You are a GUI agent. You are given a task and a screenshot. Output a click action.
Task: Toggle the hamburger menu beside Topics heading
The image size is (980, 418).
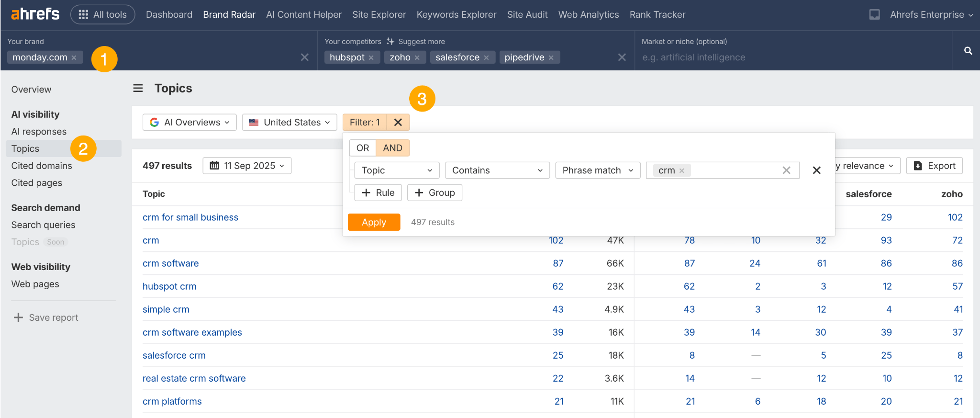pos(138,88)
